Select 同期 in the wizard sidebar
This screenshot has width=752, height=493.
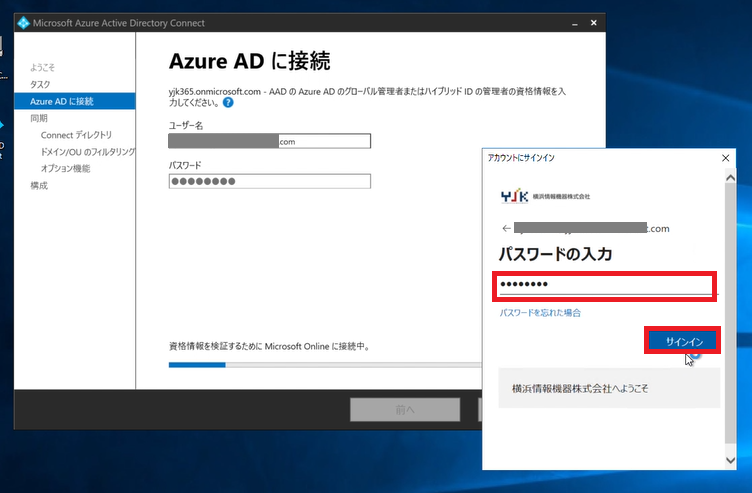[39, 118]
